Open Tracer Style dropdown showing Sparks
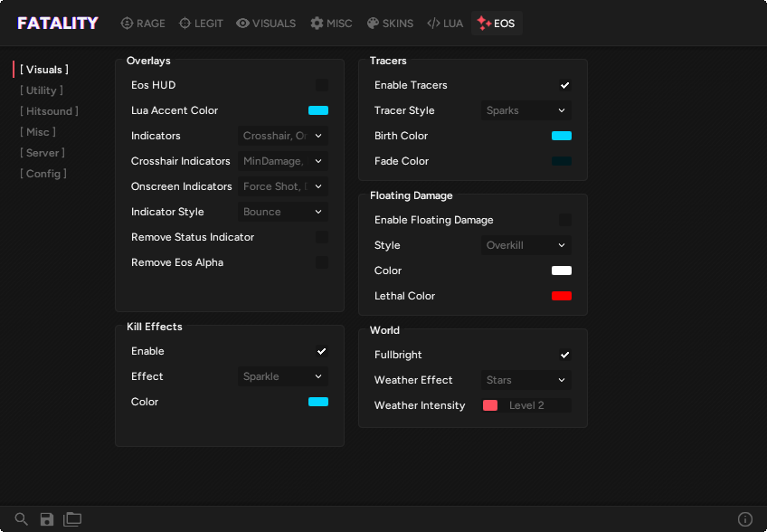The image size is (767, 532). 526,110
